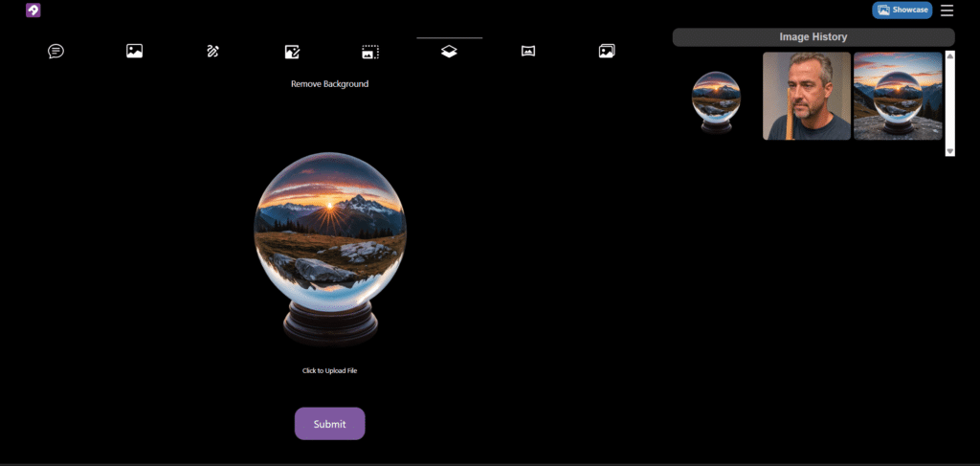The width and height of the screenshot is (980, 466).
Task: Click the history scrollbar up arrow
Action: (x=950, y=56)
